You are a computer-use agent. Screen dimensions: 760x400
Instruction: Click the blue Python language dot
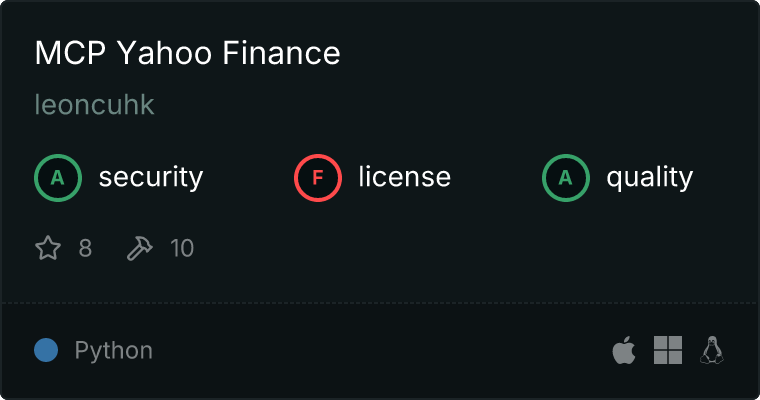click(46, 351)
